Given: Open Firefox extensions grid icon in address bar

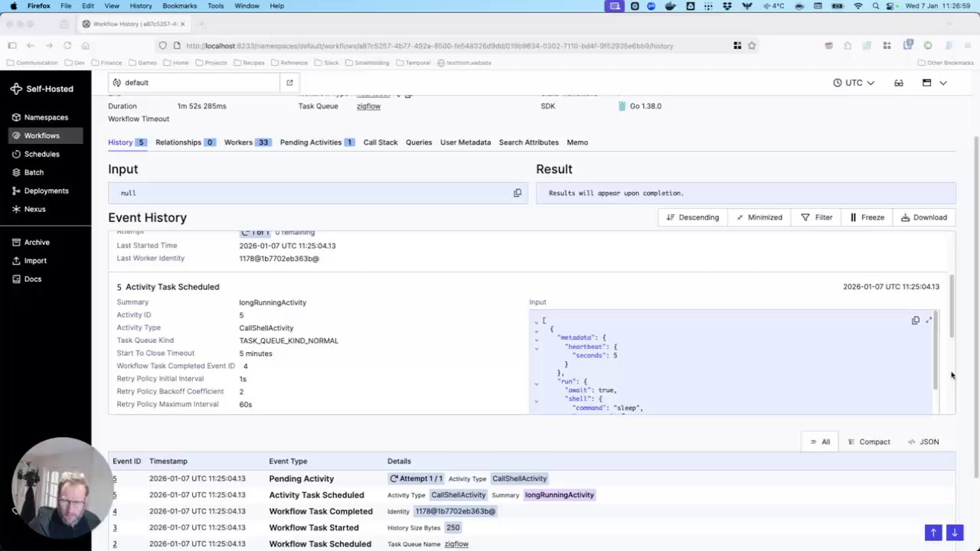Looking at the screenshot, I should [x=737, y=46].
